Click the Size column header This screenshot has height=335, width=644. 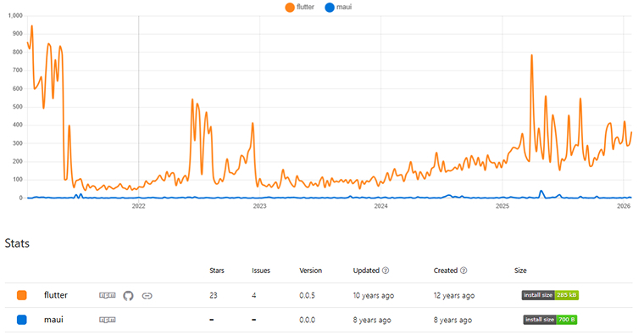[x=520, y=271]
